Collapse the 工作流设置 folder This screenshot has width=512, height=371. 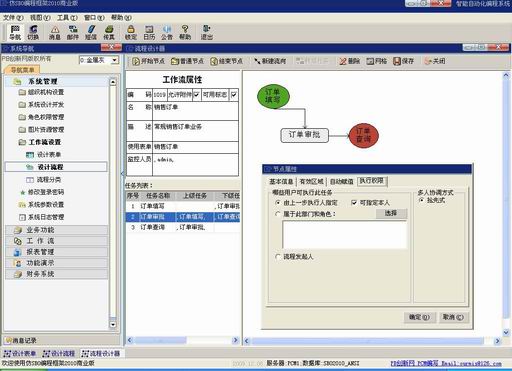point(40,142)
